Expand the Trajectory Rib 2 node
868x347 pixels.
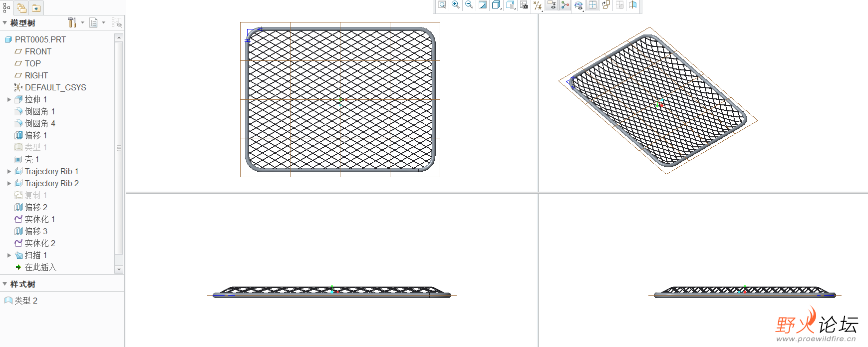(x=9, y=183)
